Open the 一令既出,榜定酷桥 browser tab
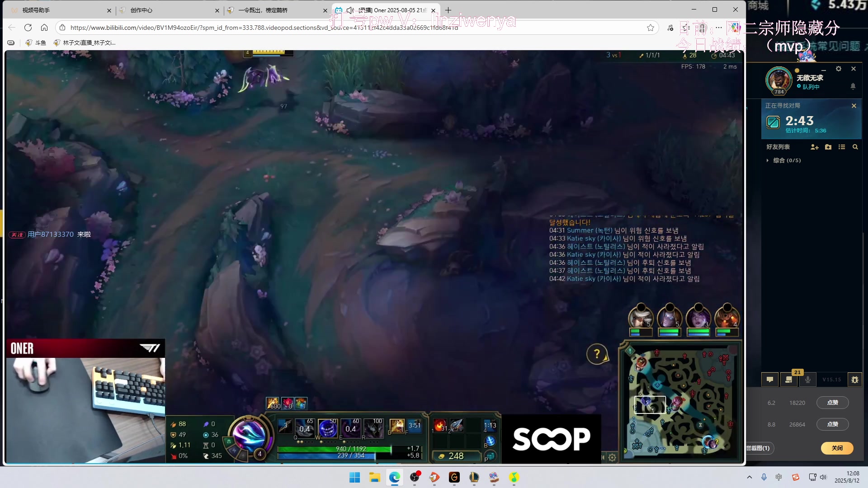Image resolution: width=868 pixels, height=488 pixels. click(x=276, y=10)
